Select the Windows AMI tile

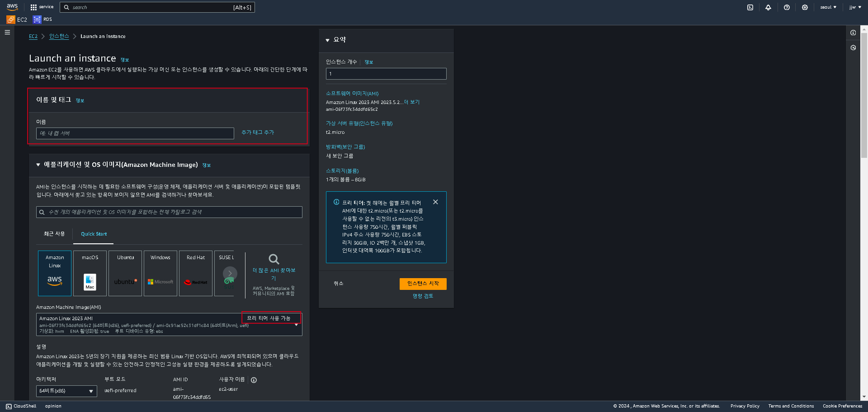(160, 273)
